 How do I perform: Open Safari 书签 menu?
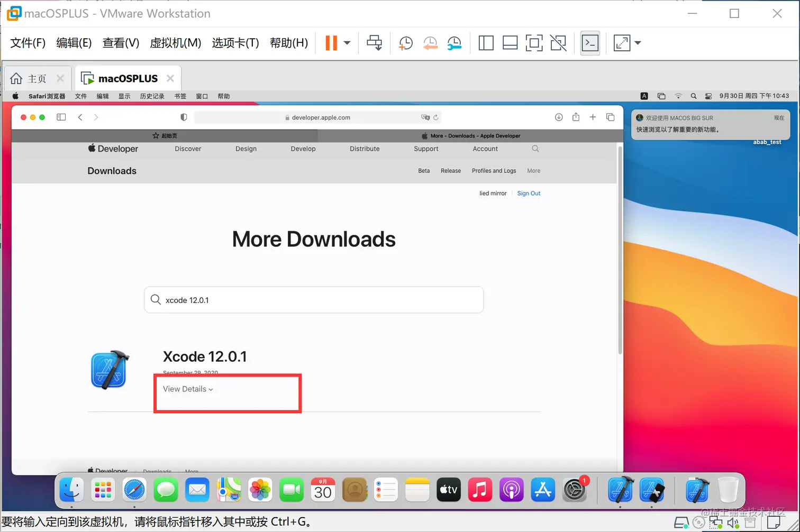click(x=180, y=96)
